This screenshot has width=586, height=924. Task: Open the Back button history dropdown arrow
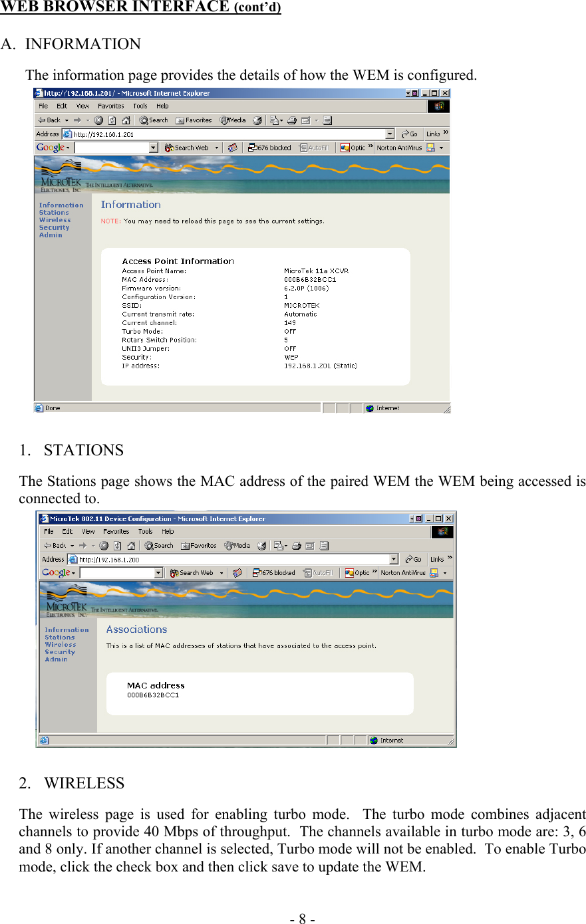[66, 120]
